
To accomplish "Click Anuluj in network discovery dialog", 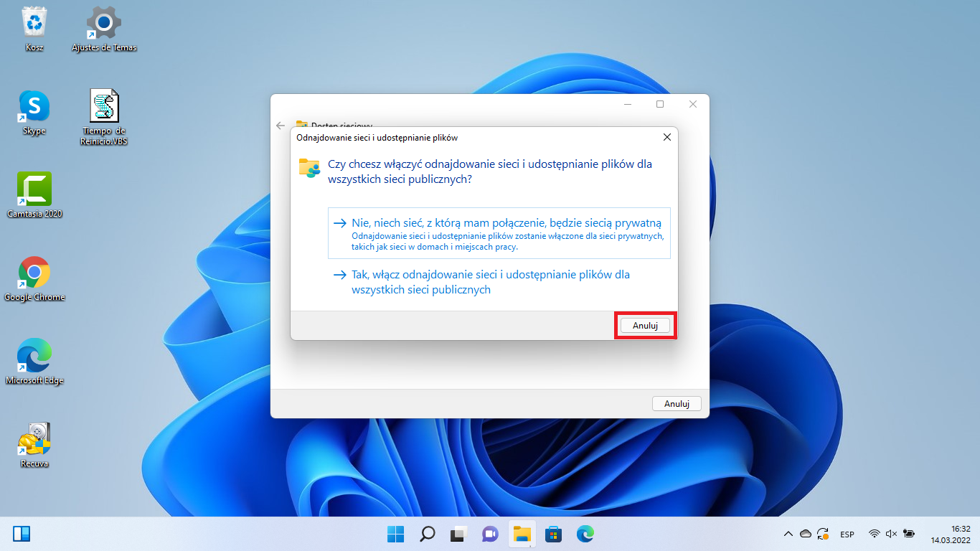I will 645,326.
